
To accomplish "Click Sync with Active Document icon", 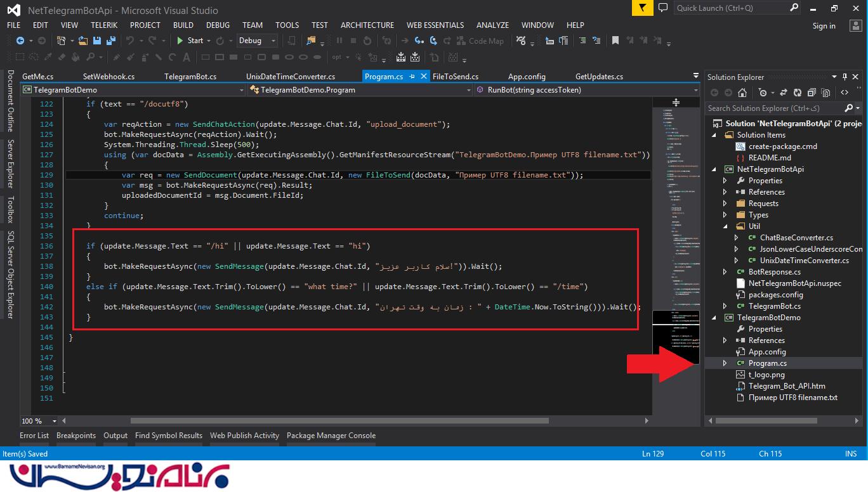I will pos(784,93).
